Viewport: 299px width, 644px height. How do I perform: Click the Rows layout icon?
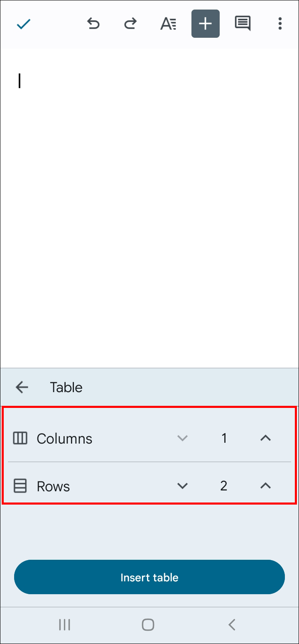coord(20,485)
